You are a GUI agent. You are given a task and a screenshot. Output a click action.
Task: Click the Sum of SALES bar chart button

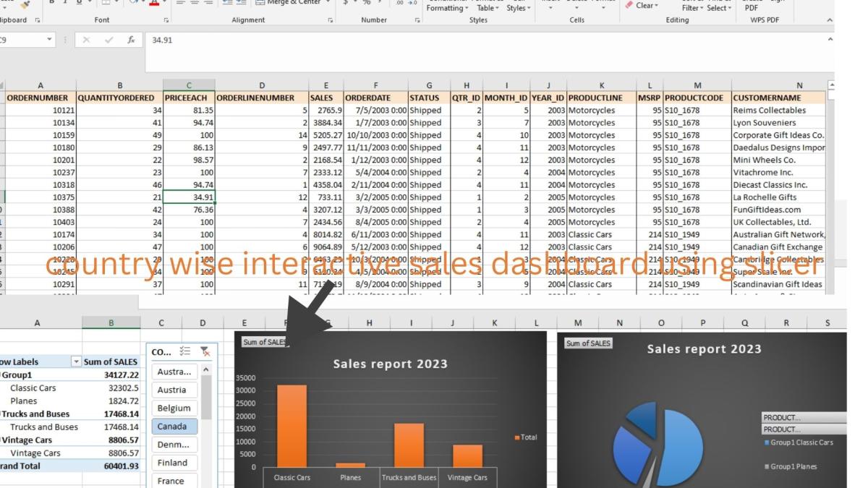click(264, 342)
